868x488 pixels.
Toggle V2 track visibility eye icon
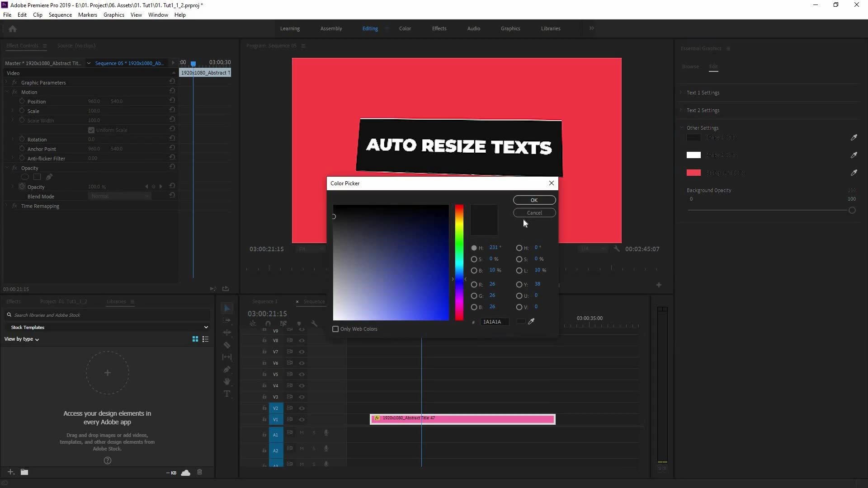pos(302,408)
